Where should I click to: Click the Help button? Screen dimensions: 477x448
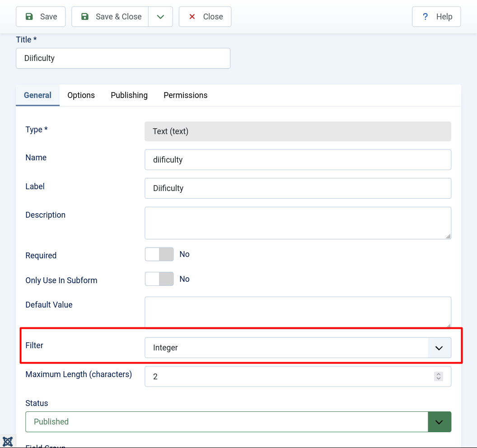(436, 16)
